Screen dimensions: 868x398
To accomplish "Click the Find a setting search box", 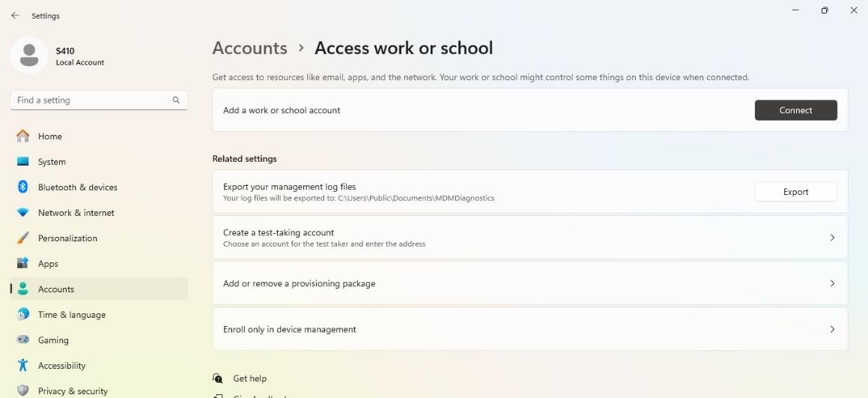I will [90, 100].
